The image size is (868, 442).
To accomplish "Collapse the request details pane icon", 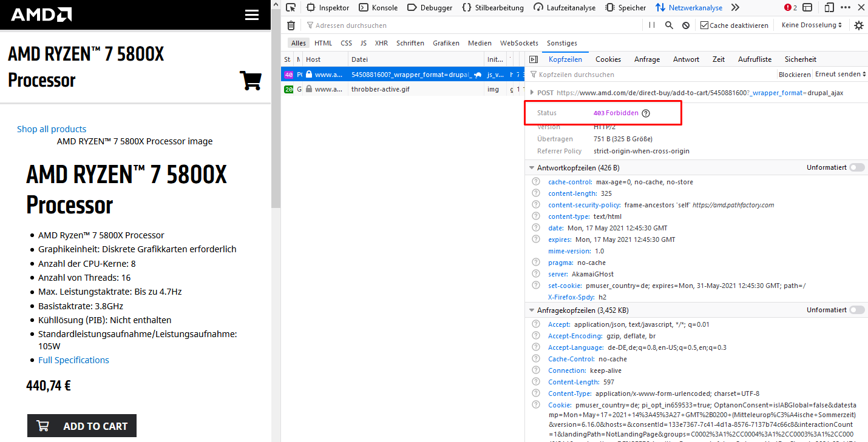I will pyautogui.click(x=534, y=59).
